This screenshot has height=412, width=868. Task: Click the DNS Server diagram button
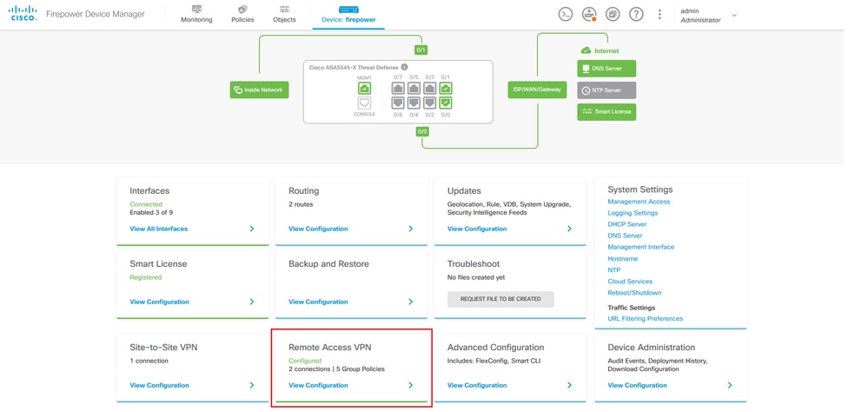click(x=606, y=69)
